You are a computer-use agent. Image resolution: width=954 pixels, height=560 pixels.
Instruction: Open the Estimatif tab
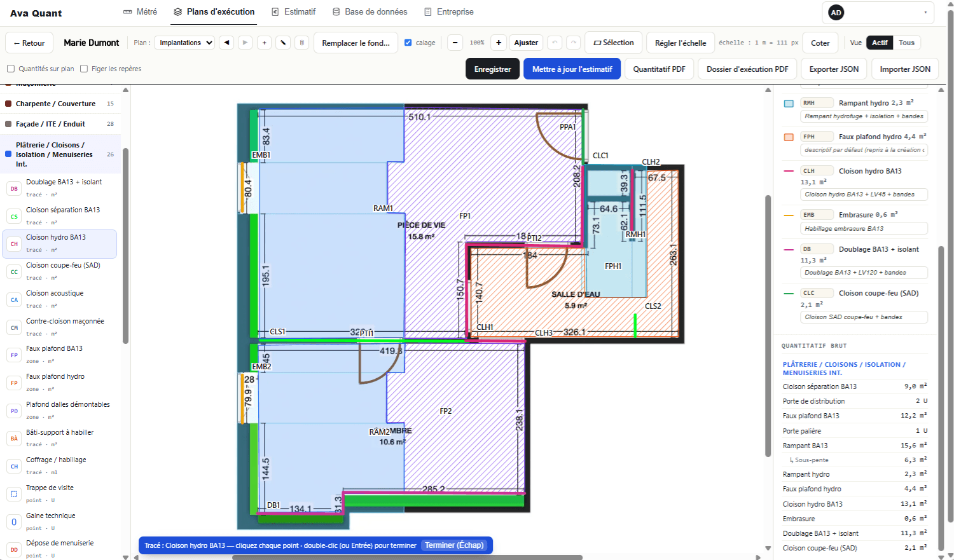(x=293, y=12)
